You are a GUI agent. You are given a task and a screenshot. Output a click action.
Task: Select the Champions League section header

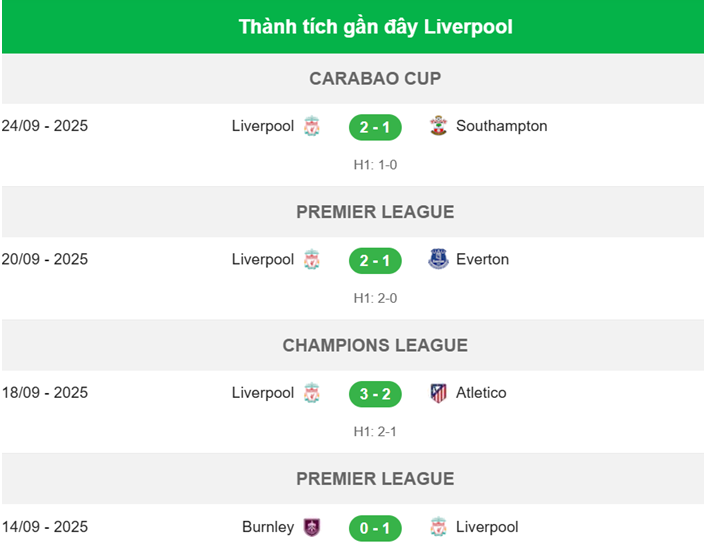tap(375, 345)
